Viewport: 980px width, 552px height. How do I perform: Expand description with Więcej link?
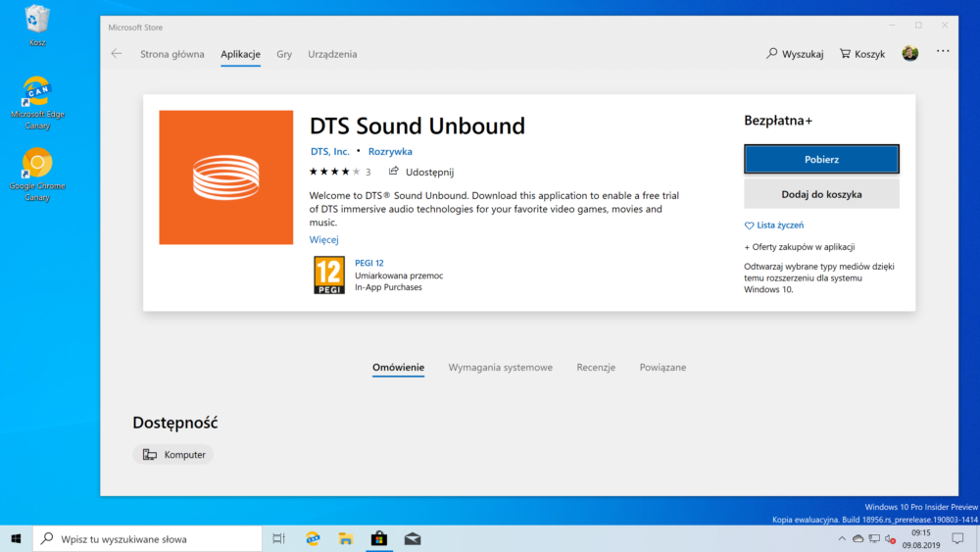coord(323,239)
